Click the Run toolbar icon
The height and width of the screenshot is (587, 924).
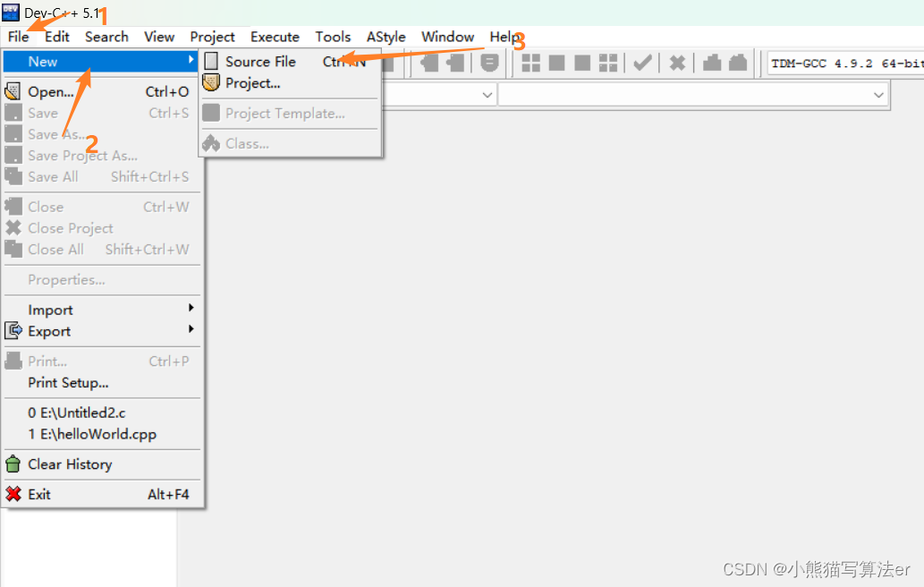pos(557,63)
